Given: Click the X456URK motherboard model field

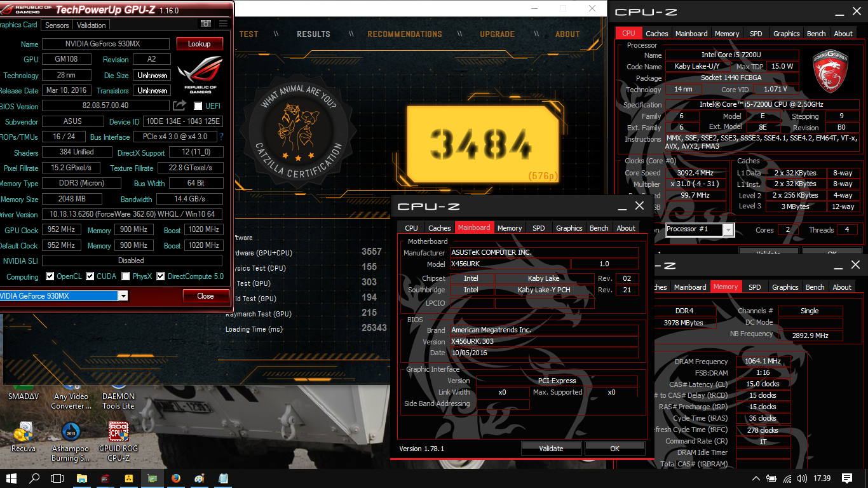Looking at the screenshot, I should coord(510,264).
